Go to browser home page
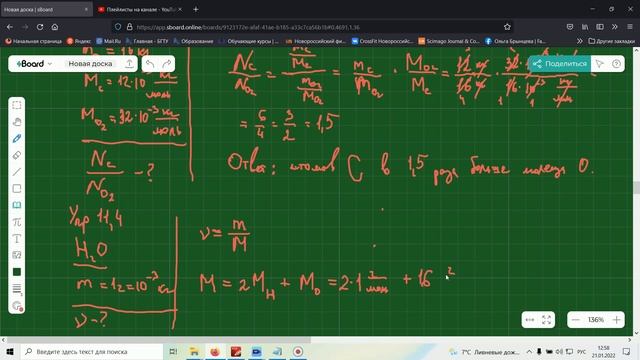This screenshot has width=640, height=360. (x=55, y=27)
